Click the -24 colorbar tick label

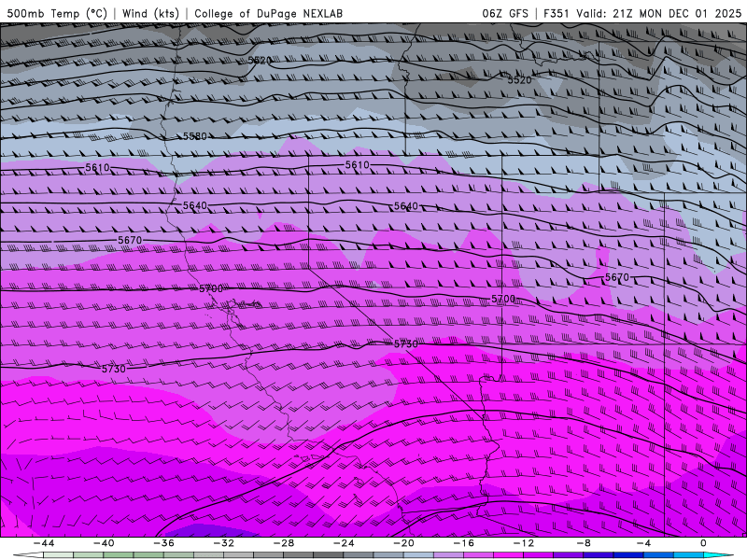344,543
